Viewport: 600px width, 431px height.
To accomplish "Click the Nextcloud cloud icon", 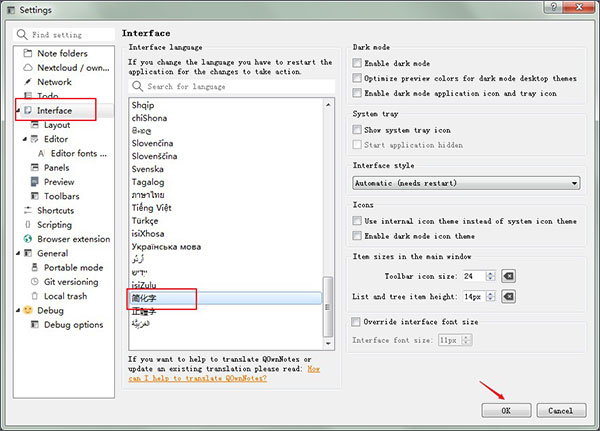I will [x=28, y=68].
